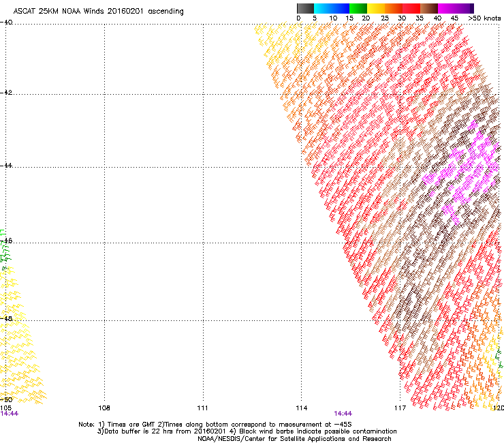Click the '-48' latitude axis label
Image resolution: width=504 pixels, height=443 pixels.
click(x=6, y=318)
